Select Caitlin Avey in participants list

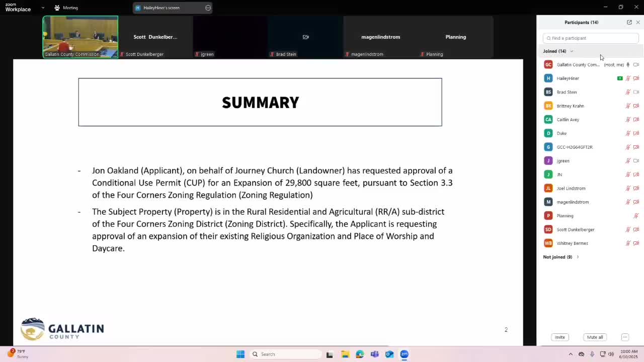(591, 120)
